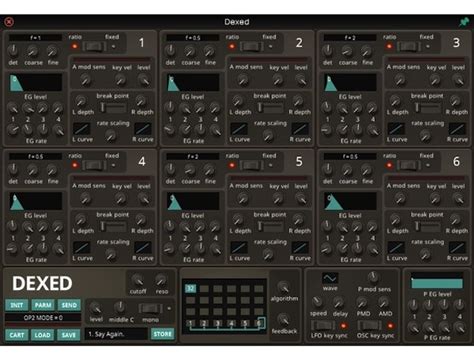474x361 pixels.
Task: Click operator 1 coarse knob
Action: pos(32,51)
